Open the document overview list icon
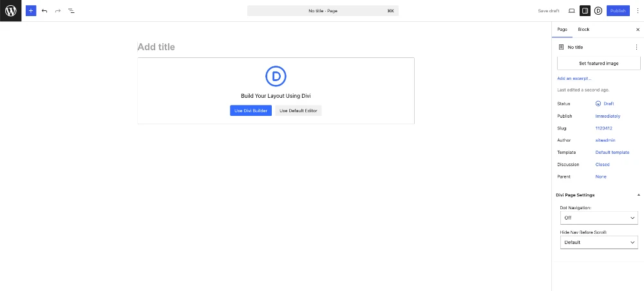Viewport: 644px width, 291px height. [x=71, y=11]
